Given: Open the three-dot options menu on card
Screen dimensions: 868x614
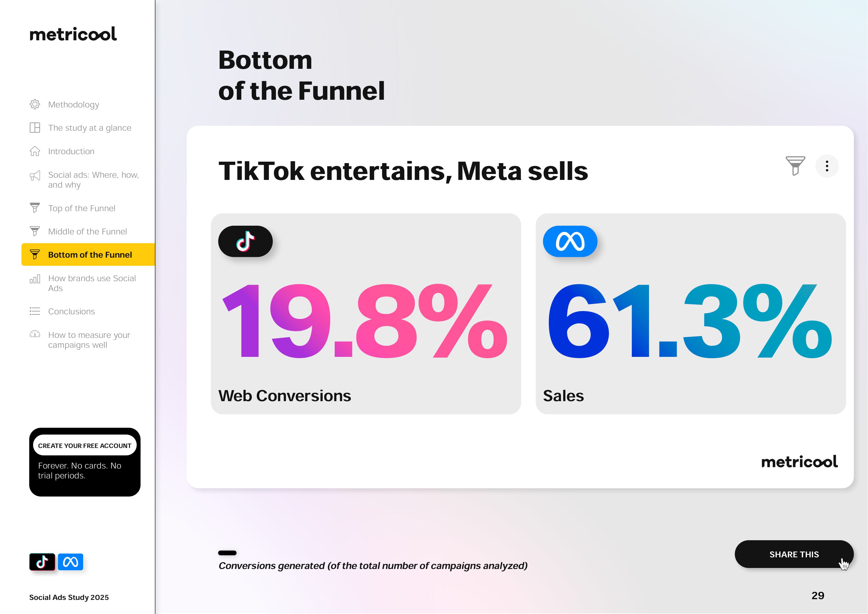Looking at the screenshot, I should 827,166.
